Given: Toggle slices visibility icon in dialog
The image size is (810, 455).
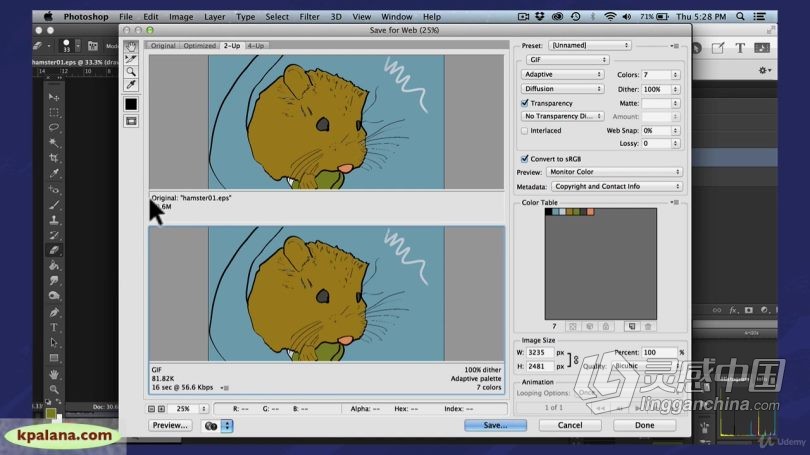Looking at the screenshot, I should [x=131, y=121].
